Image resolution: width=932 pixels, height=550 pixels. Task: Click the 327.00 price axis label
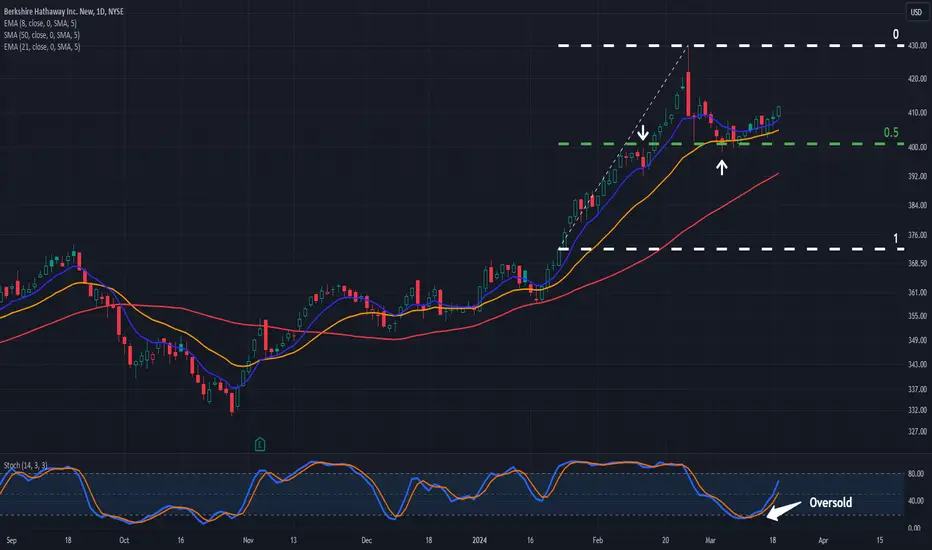(917, 431)
